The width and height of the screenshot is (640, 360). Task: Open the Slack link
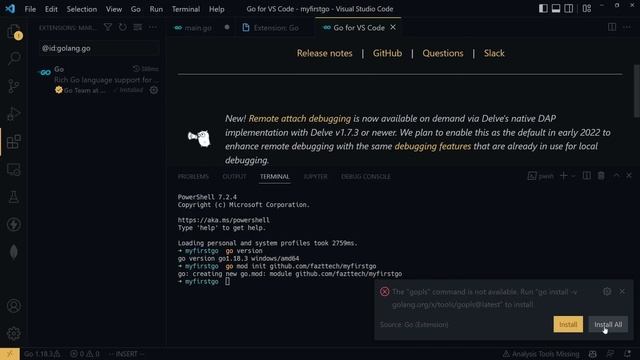coord(494,53)
